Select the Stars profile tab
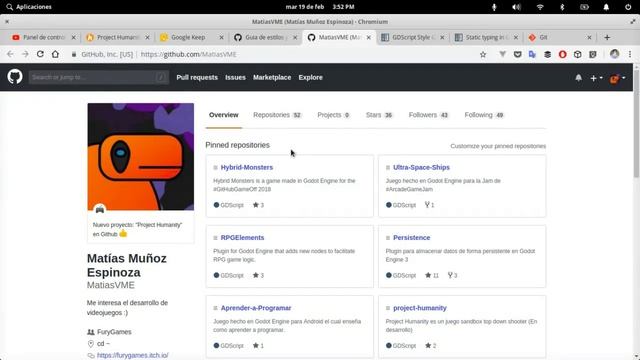Image resolution: width=640 pixels, height=360 pixels. [379, 115]
